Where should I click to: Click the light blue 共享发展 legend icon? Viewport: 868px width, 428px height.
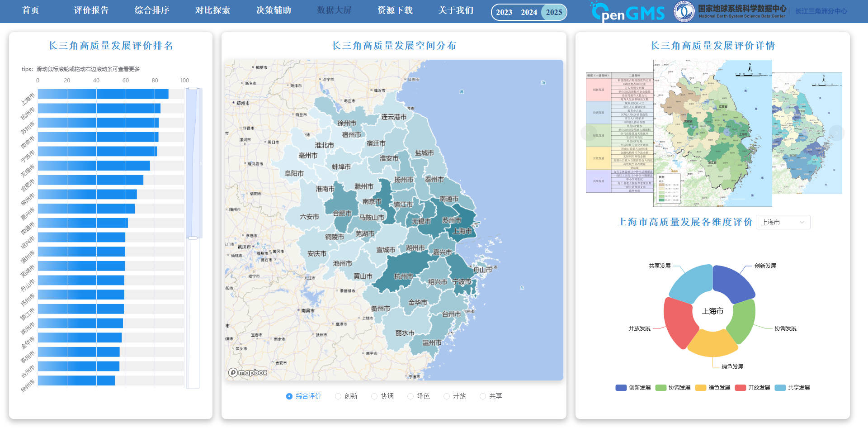click(780, 388)
